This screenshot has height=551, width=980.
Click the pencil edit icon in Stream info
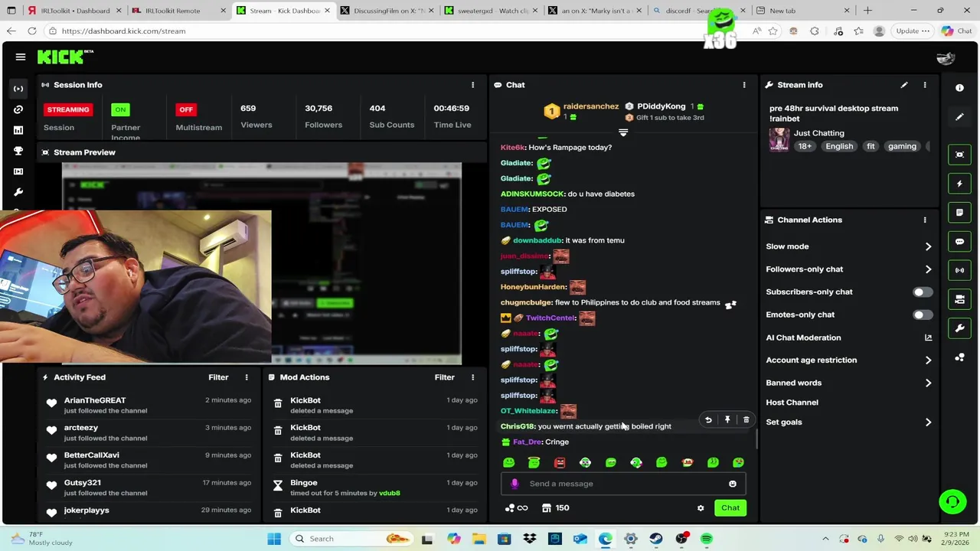tap(904, 85)
